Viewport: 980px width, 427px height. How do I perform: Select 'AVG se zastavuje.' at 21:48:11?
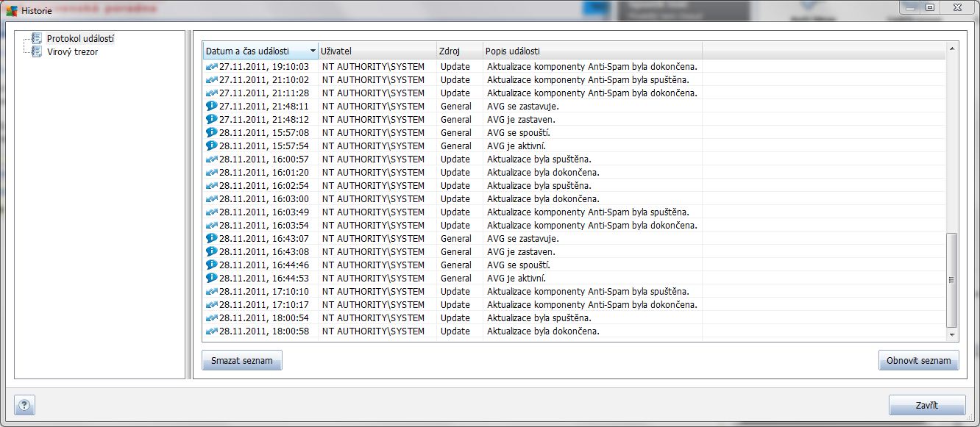(x=523, y=106)
